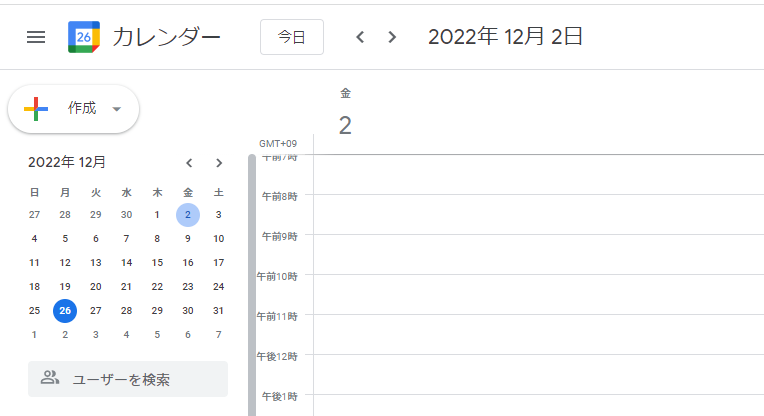Type in the ユーザーを検索 field
Image resolution: width=764 pixels, height=416 pixels.
140,380
